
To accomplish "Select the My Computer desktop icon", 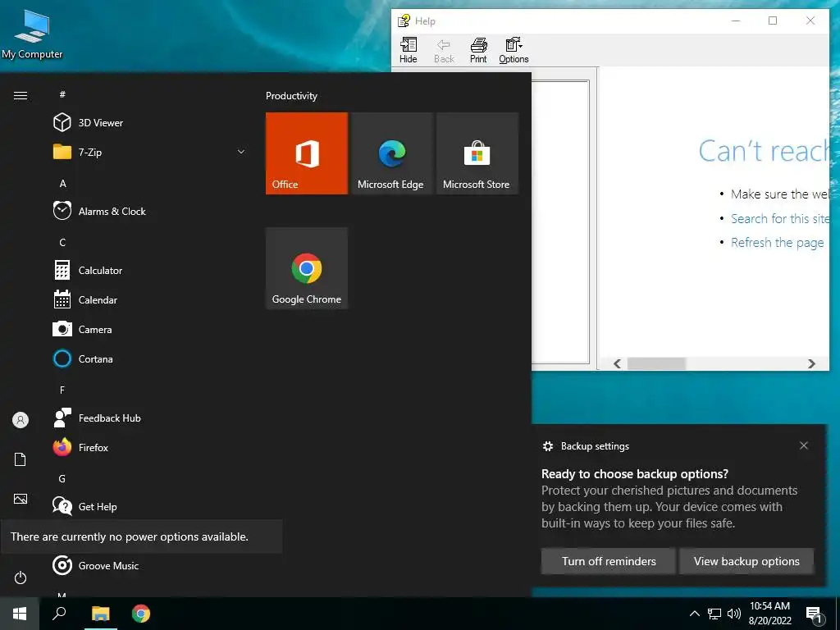I will pos(32,34).
